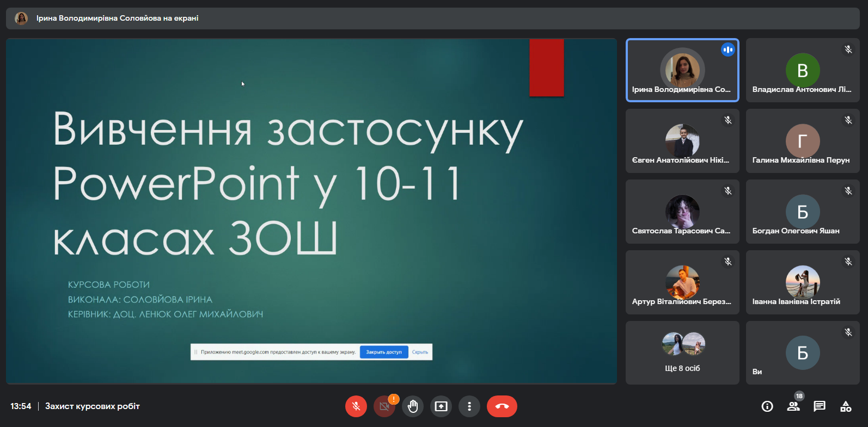Viewport: 868px width, 427px height.
Task: Open meeting details info icon
Action: click(767, 406)
